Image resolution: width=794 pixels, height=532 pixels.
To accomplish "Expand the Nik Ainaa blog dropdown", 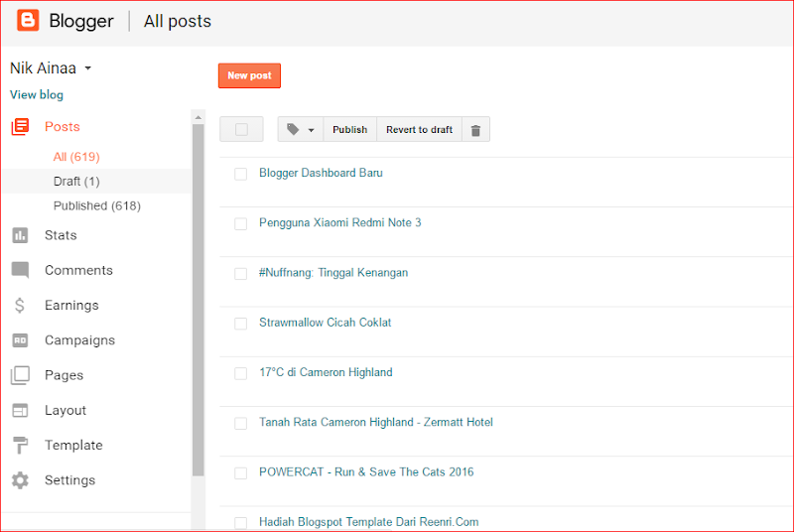I will [87, 67].
